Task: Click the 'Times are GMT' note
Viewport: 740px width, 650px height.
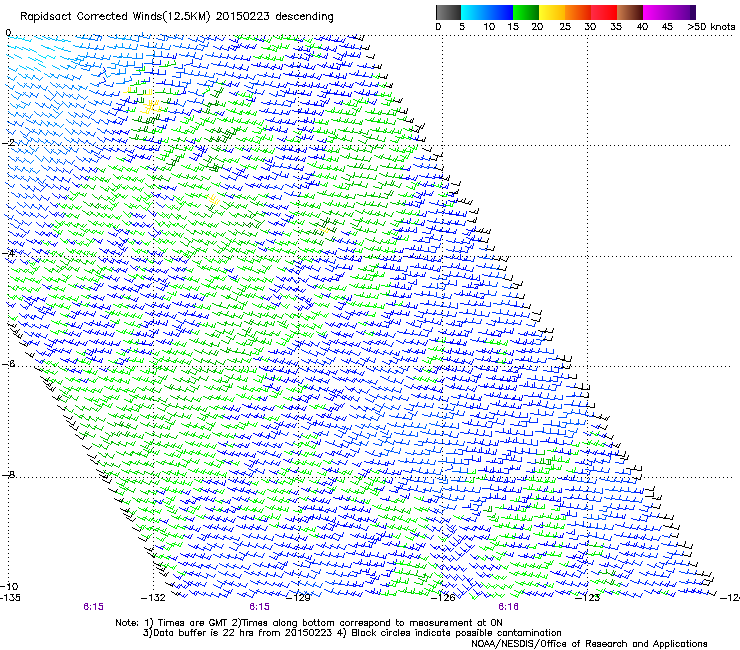Action: point(193,623)
